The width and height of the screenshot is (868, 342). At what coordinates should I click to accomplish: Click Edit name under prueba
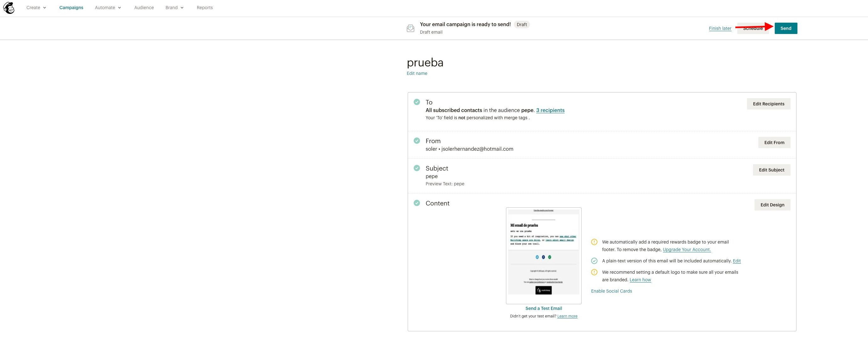tap(417, 73)
